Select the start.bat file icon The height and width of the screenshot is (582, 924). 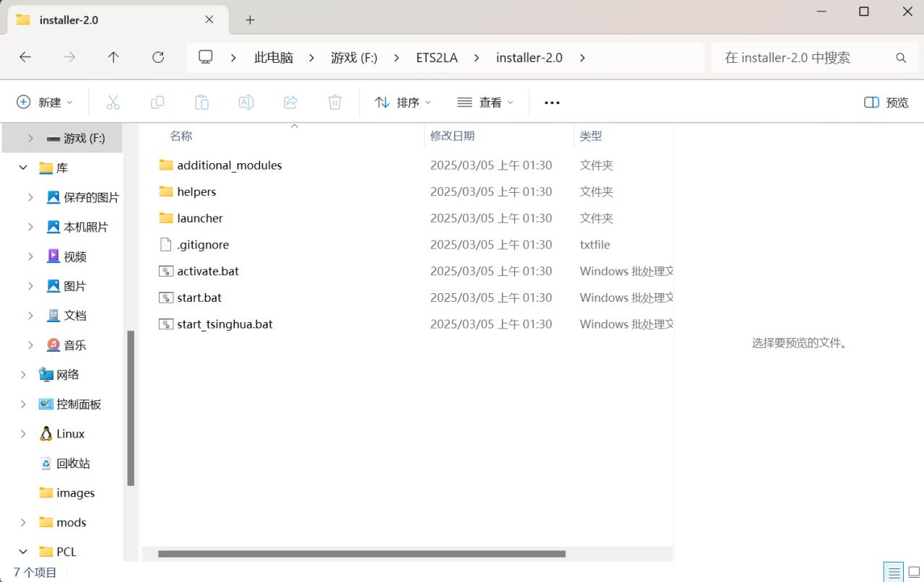(x=166, y=297)
